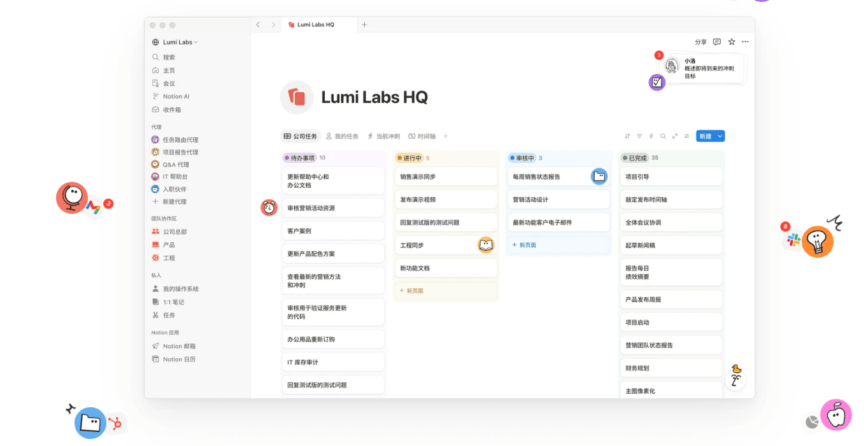Click the comments icon in top bar
This screenshot has height=446, width=868.
pos(717,42)
